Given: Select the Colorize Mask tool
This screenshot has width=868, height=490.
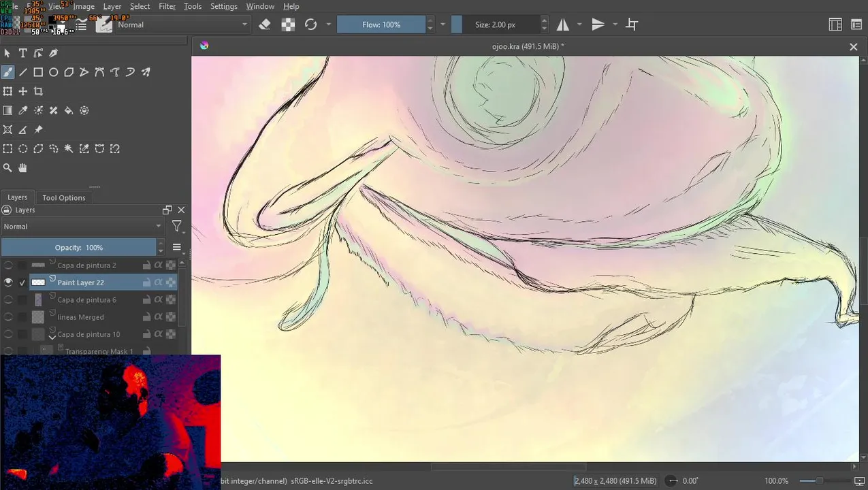Looking at the screenshot, I should pyautogui.click(x=38, y=110).
